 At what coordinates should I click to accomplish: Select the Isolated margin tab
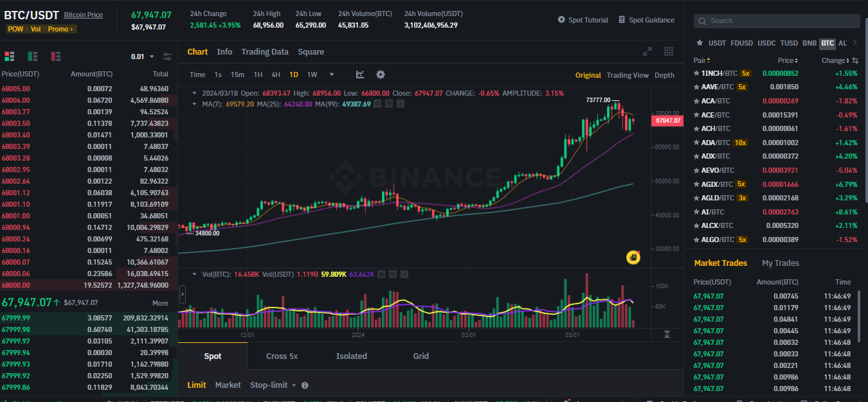coord(352,356)
